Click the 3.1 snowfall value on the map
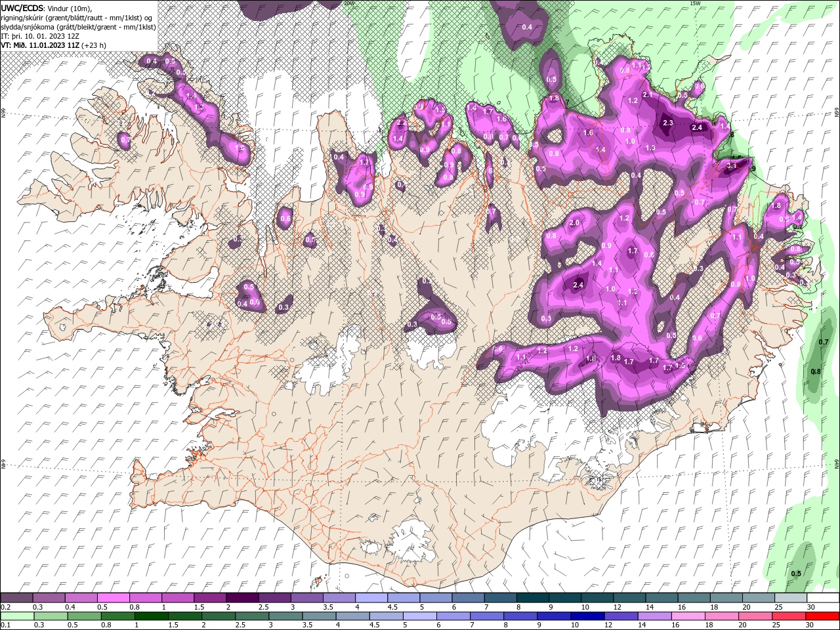Image resolution: width=840 pixels, height=630 pixels. point(733,166)
